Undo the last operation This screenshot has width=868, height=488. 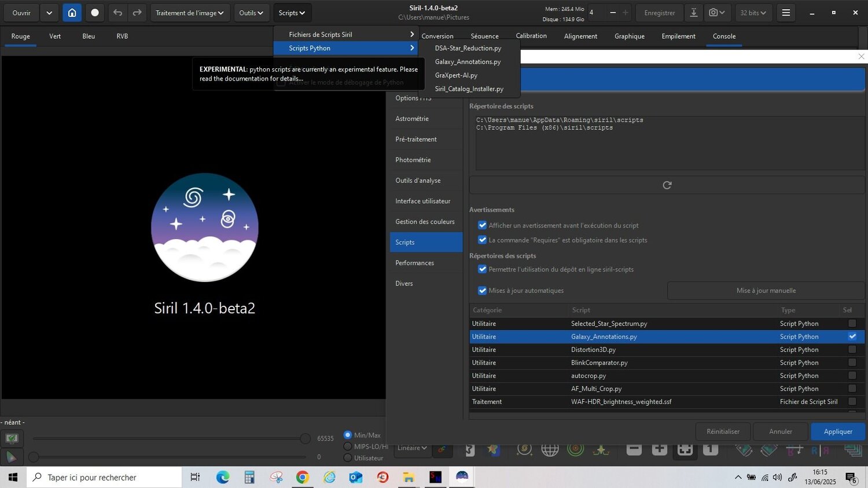tap(118, 13)
